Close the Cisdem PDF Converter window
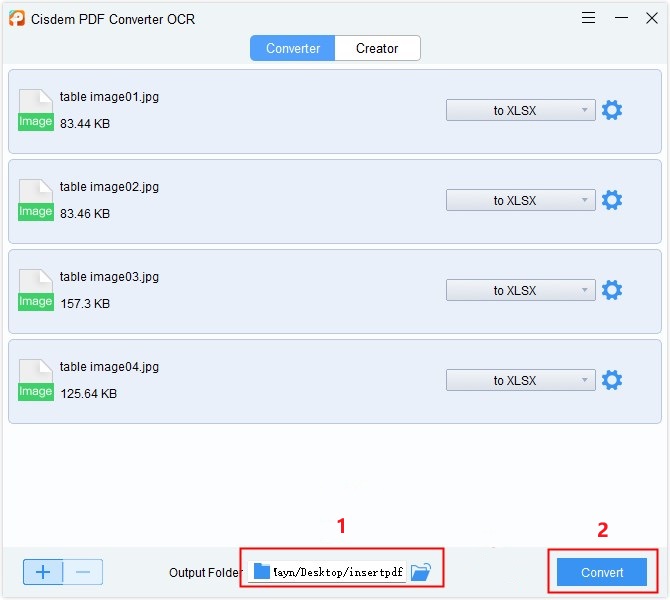 pos(652,18)
